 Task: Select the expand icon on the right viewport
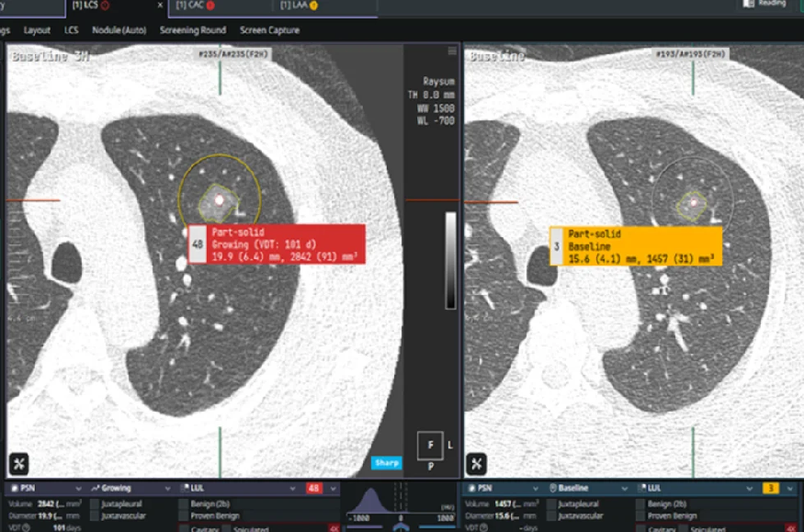477,465
